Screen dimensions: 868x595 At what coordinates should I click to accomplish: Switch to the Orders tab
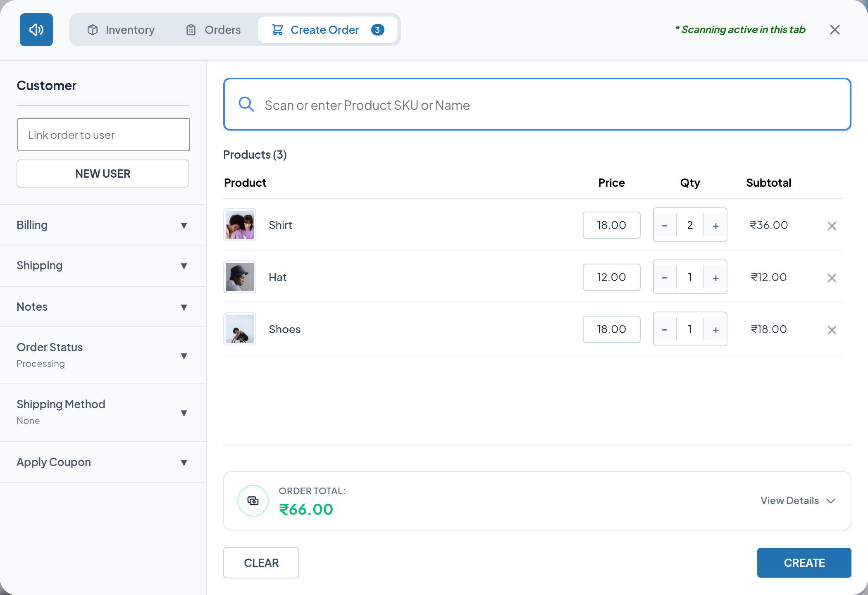pyautogui.click(x=213, y=30)
